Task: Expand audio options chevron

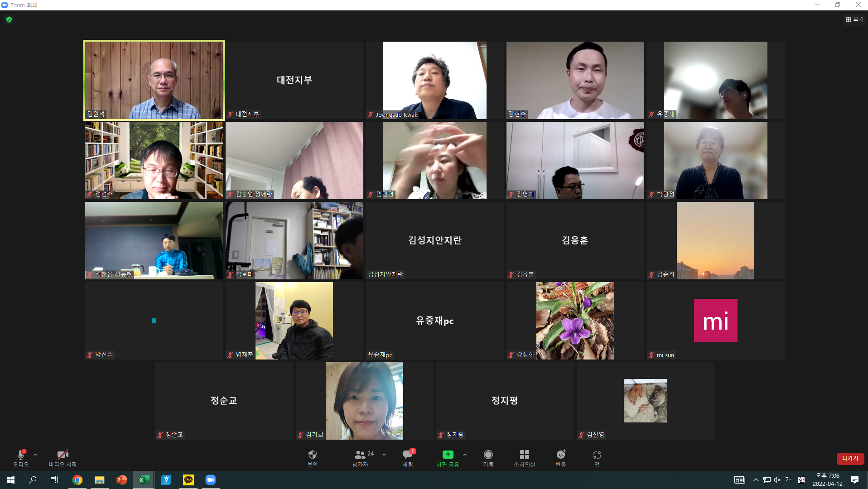Action: pyautogui.click(x=35, y=455)
